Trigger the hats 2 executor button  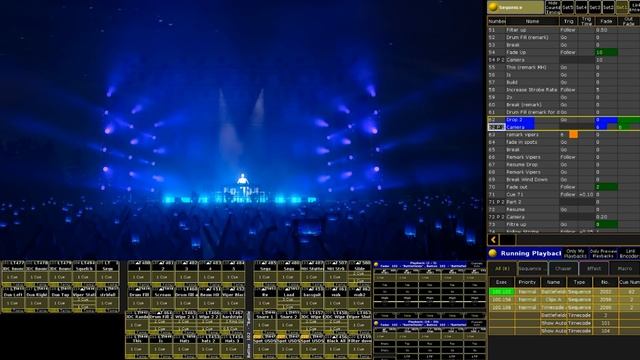tap(208, 346)
